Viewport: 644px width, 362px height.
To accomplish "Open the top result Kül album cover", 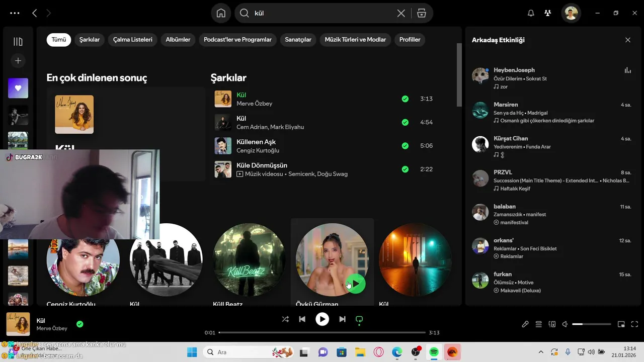I will pos(74,115).
